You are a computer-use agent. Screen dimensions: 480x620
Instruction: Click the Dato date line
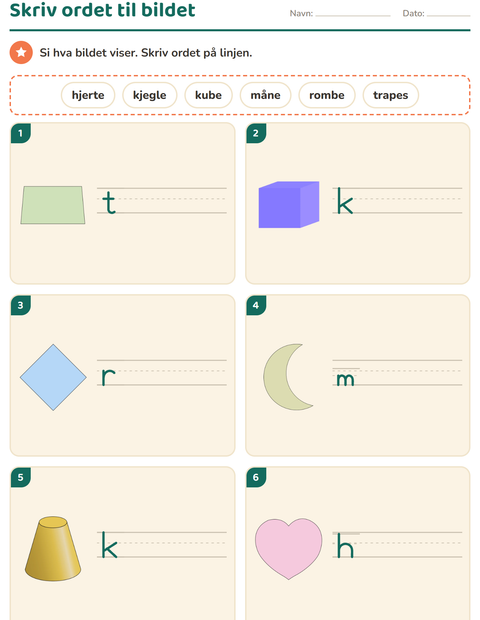point(448,15)
